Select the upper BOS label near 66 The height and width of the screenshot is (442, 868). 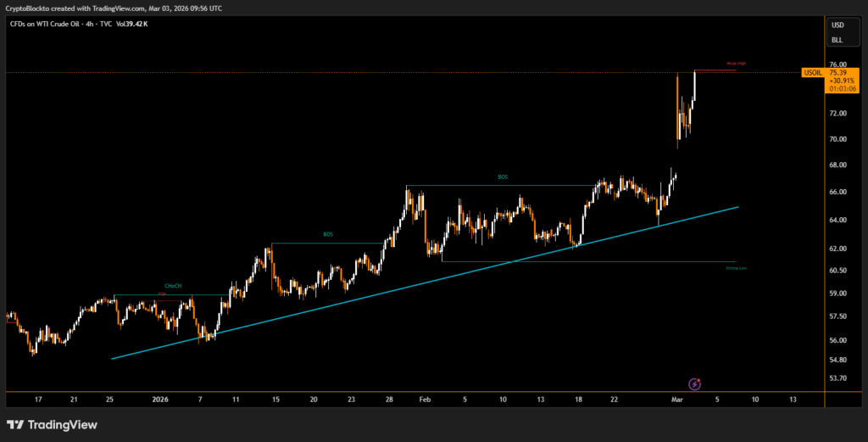click(503, 177)
